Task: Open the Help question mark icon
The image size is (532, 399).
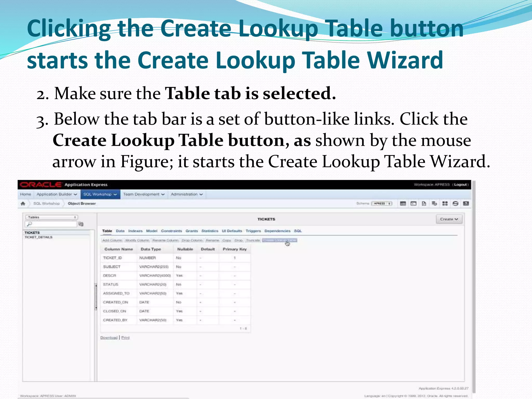Action: [x=466, y=203]
